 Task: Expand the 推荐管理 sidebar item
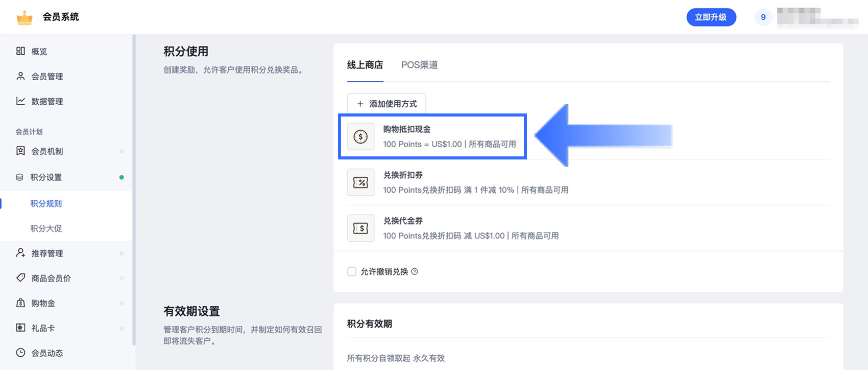[x=66, y=253]
